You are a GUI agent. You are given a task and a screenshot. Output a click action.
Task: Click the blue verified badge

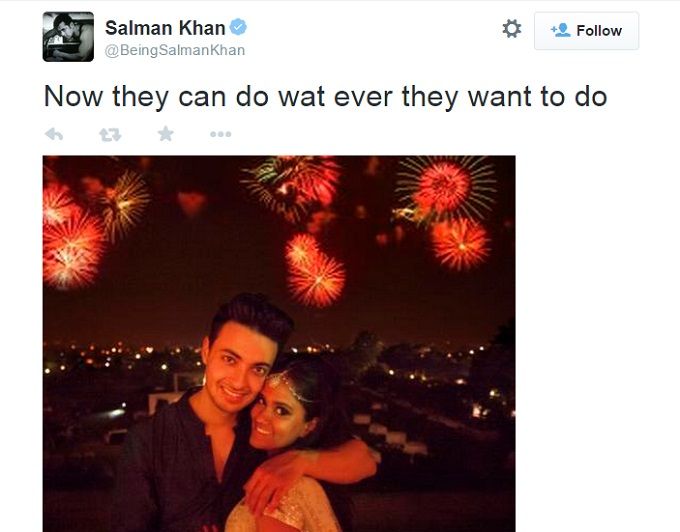coord(238,27)
